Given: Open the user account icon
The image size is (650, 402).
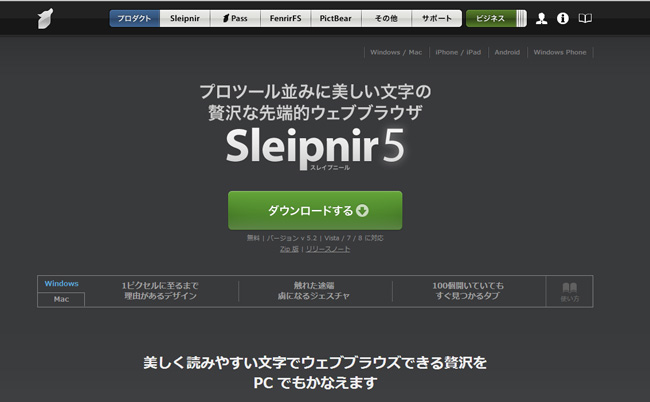Looking at the screenshot, I should tap(541, 18).
